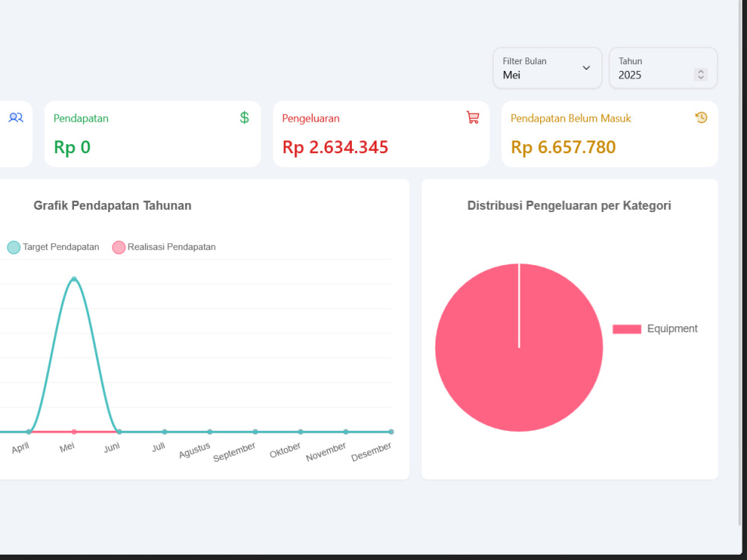Toggle the Equipment legend label
Viewport: 747px width, 560px height.
[x=672, y=329]
